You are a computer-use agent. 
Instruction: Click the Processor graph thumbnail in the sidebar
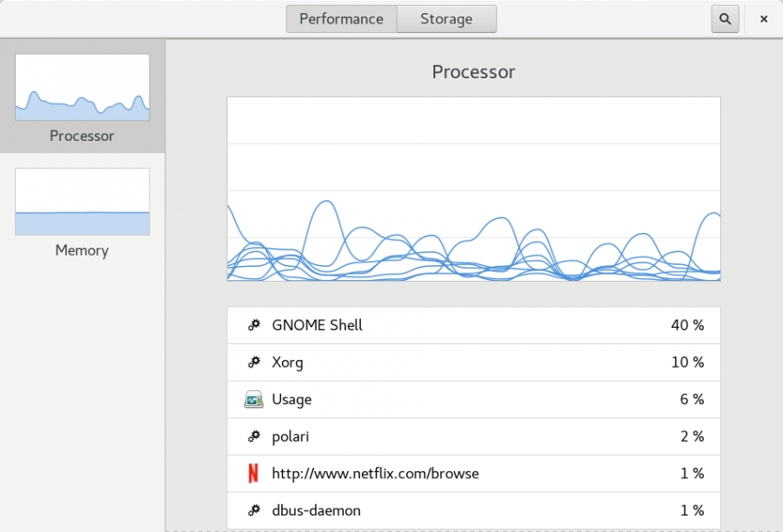tap(82, 87)
